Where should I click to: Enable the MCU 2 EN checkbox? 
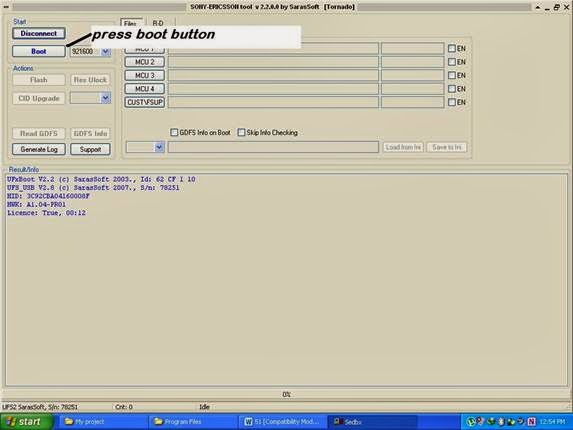pos(452,62)
